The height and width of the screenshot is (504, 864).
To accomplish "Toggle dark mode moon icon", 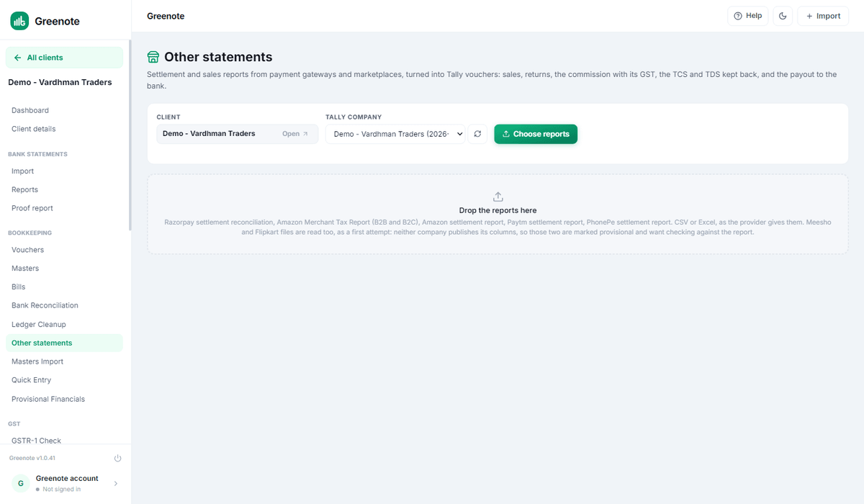I will (783, 16).
